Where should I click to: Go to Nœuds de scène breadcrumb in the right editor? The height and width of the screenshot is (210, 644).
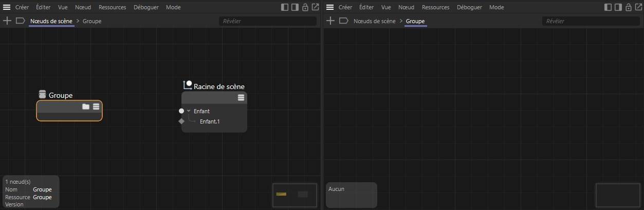[374, 21]
